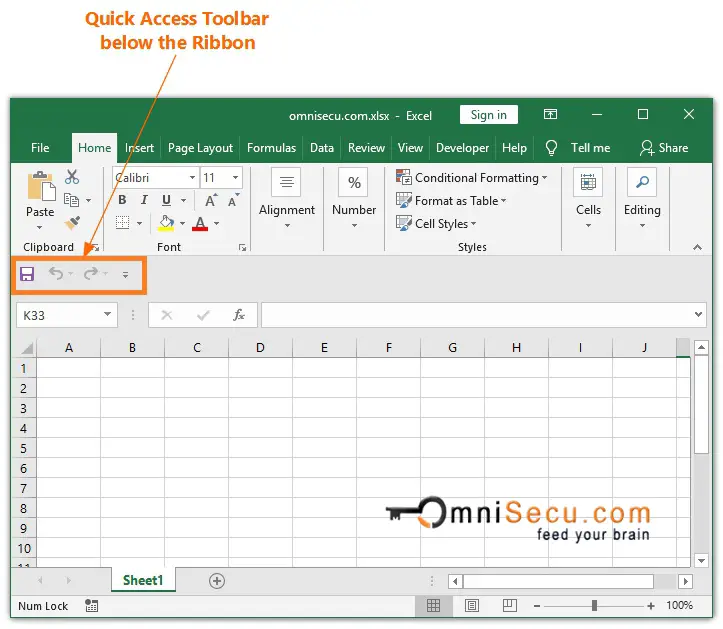
Task: Toggle Italic formatting
Action: 144,200
